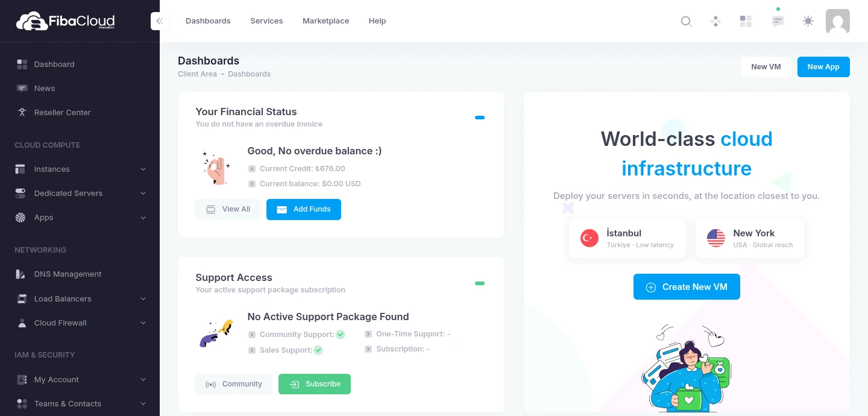Click the Sales Support green check
The width and height of the screenshot is (868, 416).
click(318, 350)
